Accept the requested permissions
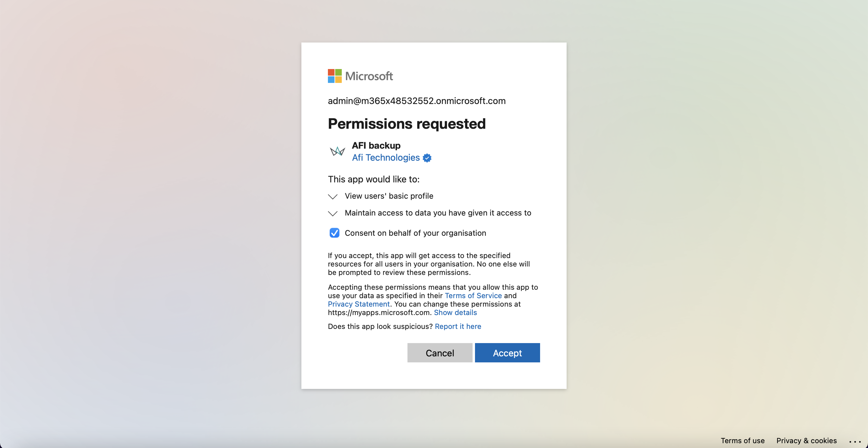This screenshot has height=448, width=868. 507,353
